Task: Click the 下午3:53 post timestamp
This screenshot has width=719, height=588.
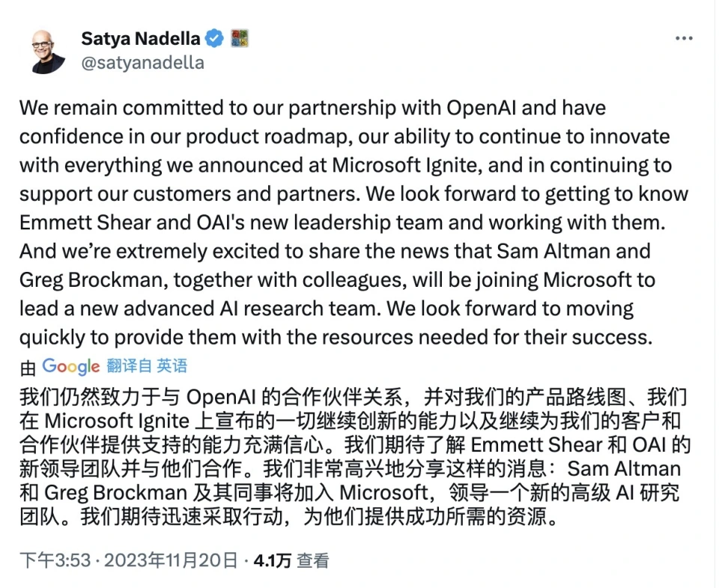Action: click(50, 560)
